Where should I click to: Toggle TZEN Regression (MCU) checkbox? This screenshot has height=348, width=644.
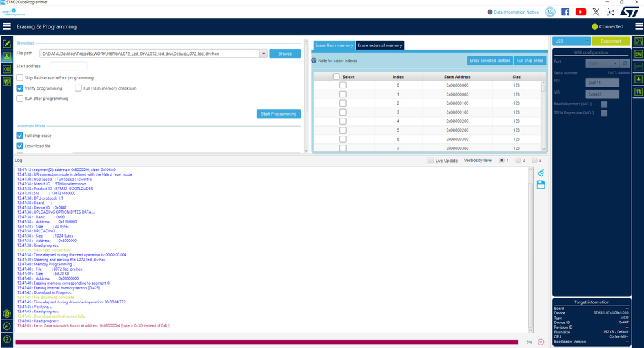[604, 114]
